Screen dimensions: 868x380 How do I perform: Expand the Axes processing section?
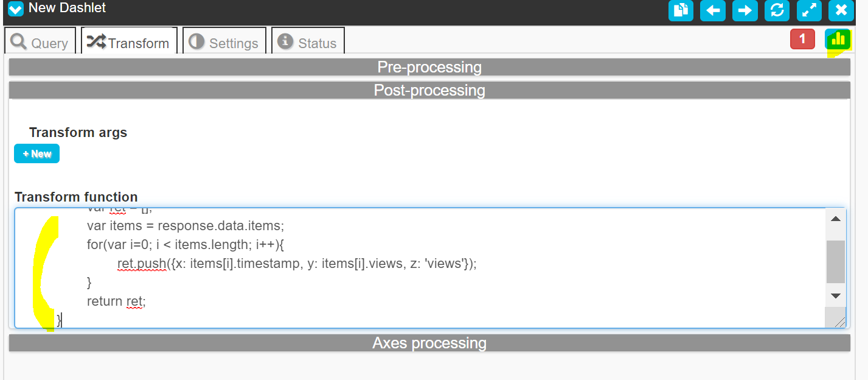pyautogui.click(x=429, y=343)
